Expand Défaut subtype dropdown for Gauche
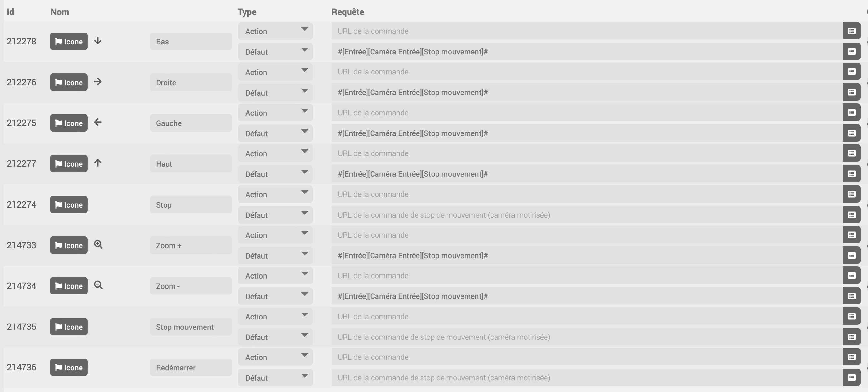868x392 pixels. coord(275,133)
